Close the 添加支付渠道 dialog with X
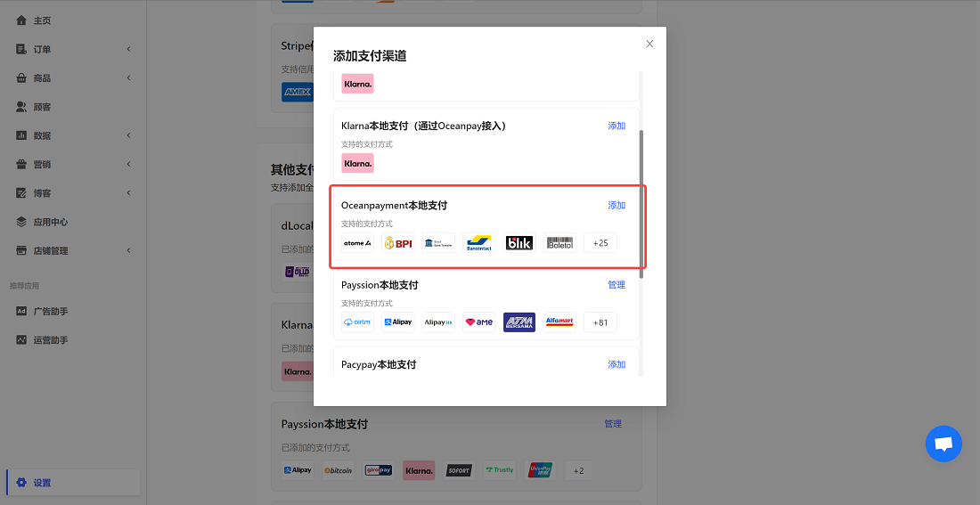 point(649,44)
